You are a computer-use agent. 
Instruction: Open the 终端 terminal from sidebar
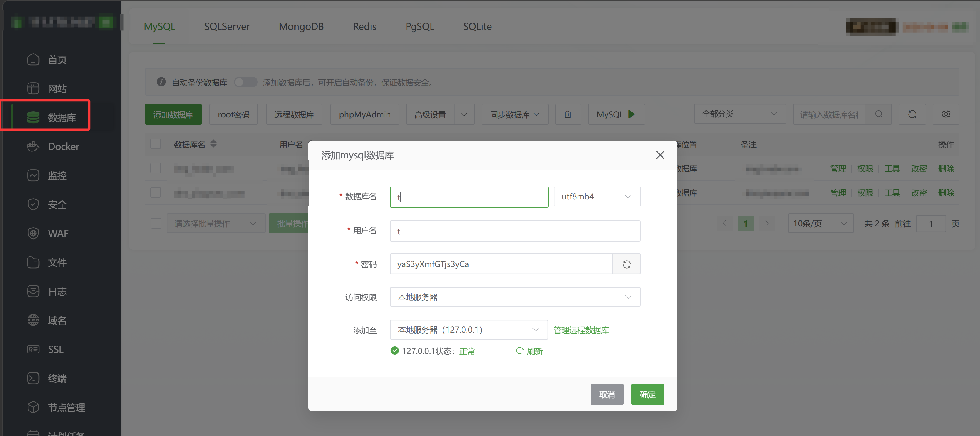[x=57, y=378]
